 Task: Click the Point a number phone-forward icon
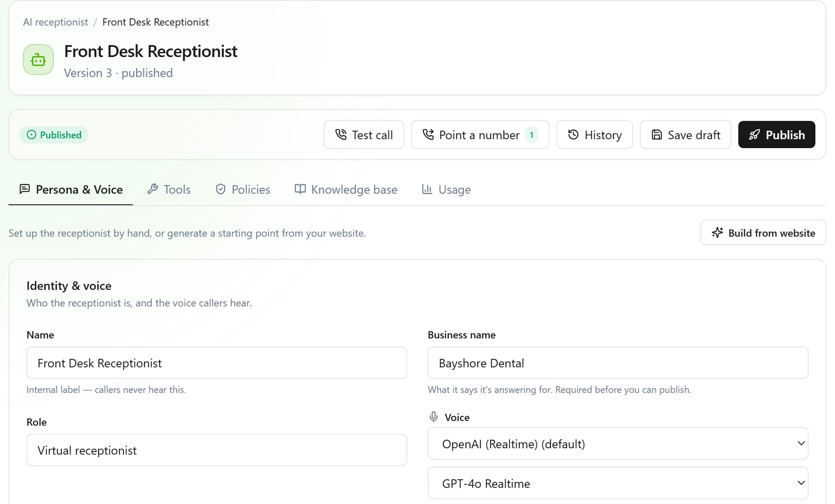[x=428, y=135]
